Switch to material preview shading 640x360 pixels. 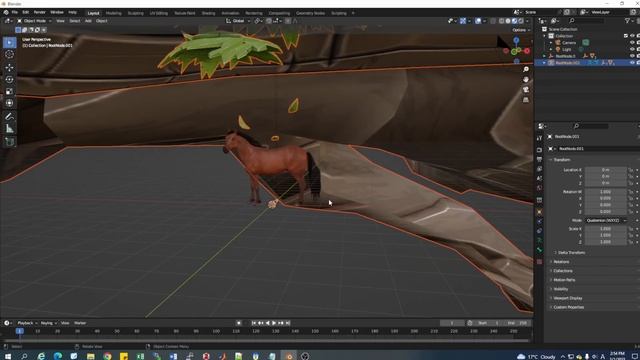pyautogui.click(x=514, y=21)
